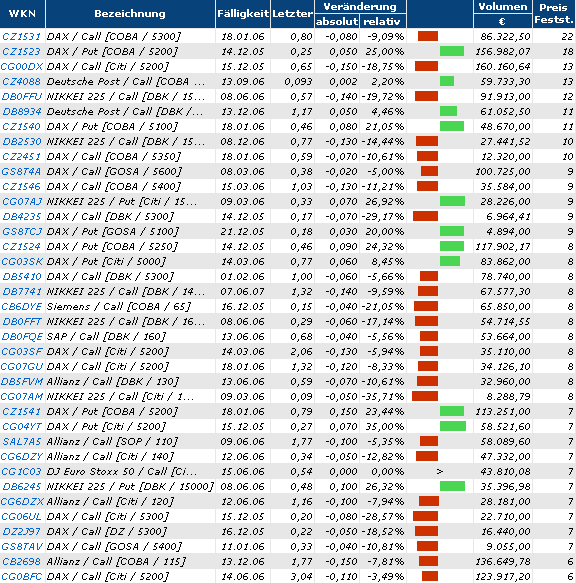Viewport: 576px width, 583px height.
Task: Open WKN link CZ1531
Action: click(21, 36)
